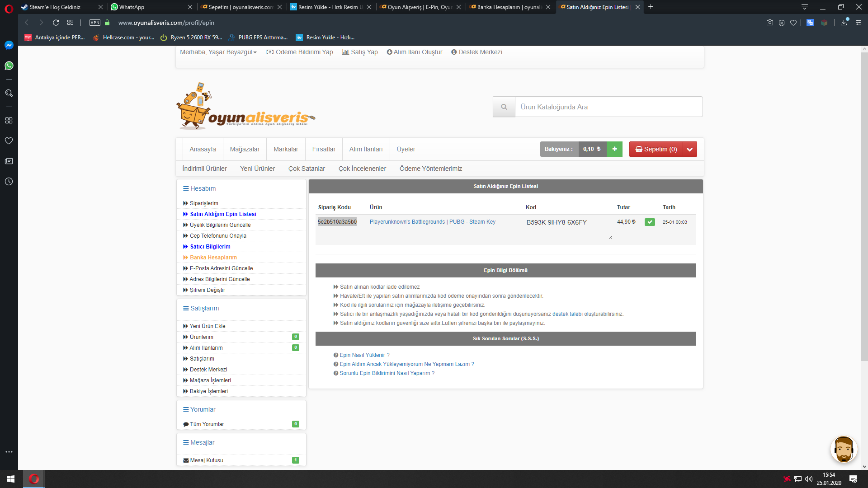Image resolution: width=868 pixels, height=488 pixels.
Task: Click the catalog search magnifier icon
Action: [x=504, y=107]
